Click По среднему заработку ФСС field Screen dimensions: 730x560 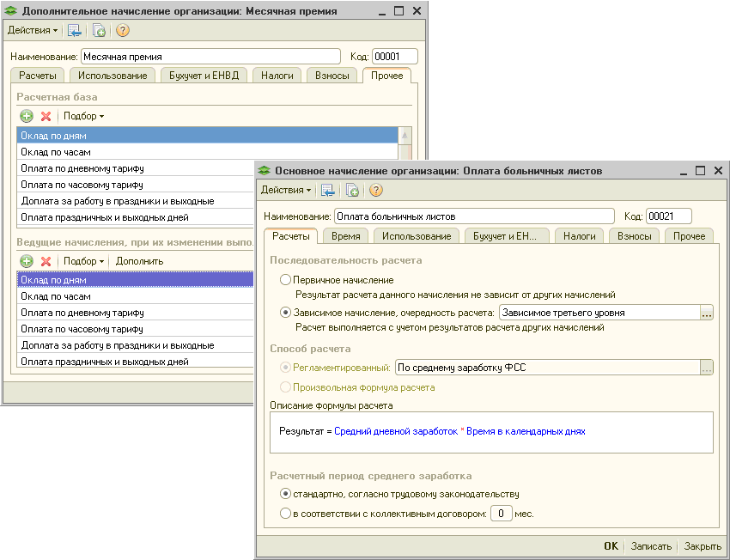pyautogui.click(x=548, y=368)
